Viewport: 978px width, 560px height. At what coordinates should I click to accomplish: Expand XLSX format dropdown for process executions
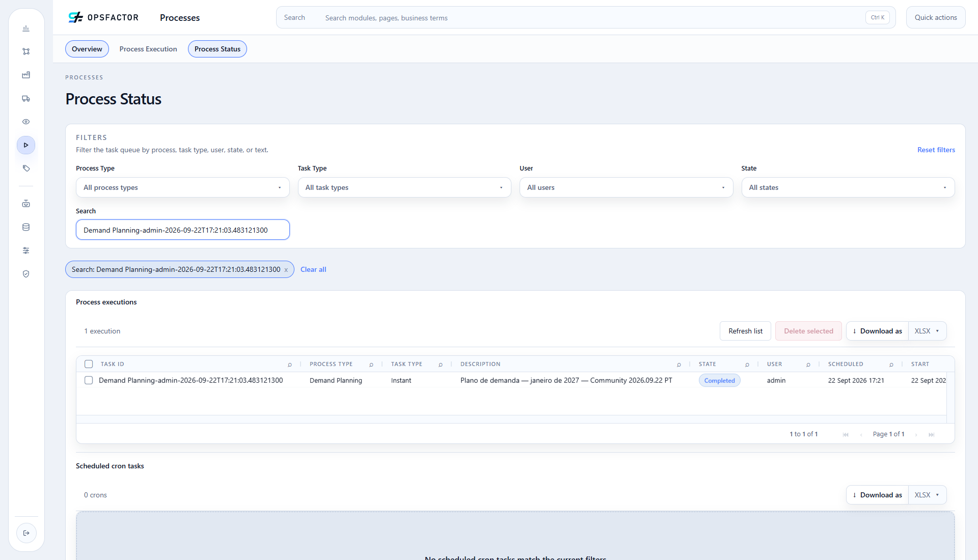[x=927, y=331]
